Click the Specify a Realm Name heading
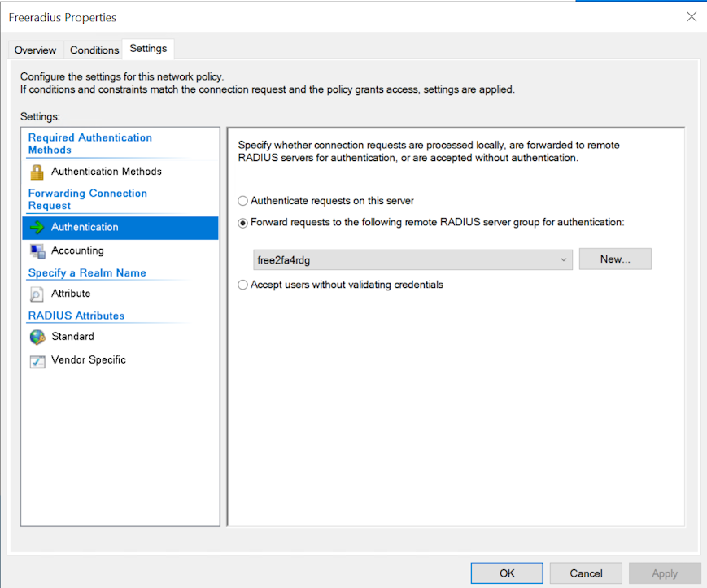707x588 pixels. coord(87,273)
